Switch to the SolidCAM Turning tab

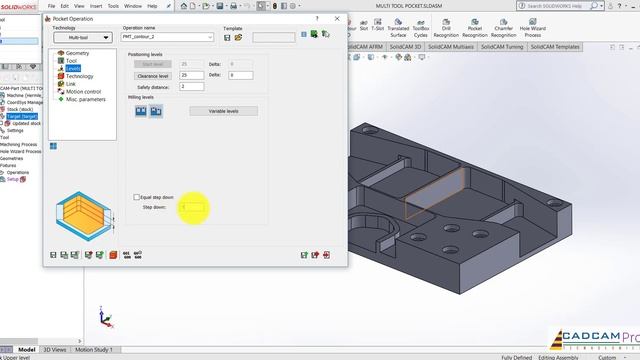pyautogui.click(x=502, y=47)
